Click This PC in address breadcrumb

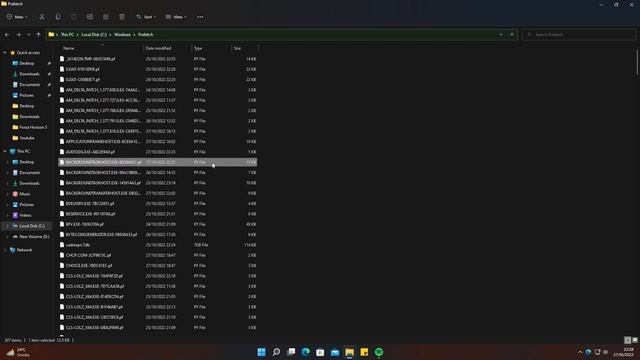(x=67, y=35)
